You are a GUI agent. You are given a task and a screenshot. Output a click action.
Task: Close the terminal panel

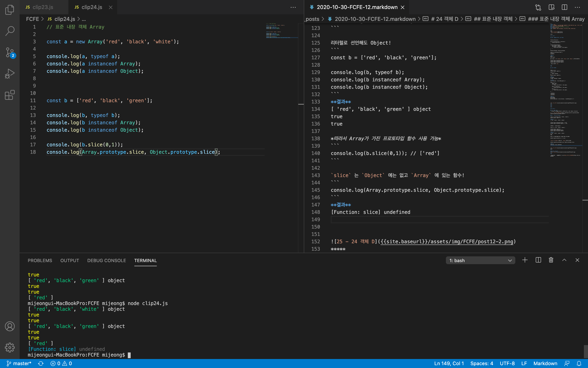pos(577,260)
